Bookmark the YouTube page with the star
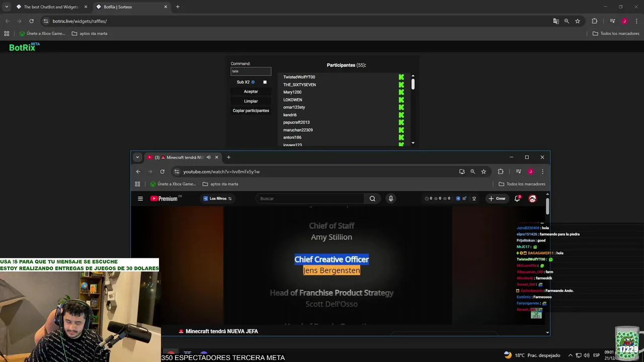644x362 pixels. coord(484,171)
